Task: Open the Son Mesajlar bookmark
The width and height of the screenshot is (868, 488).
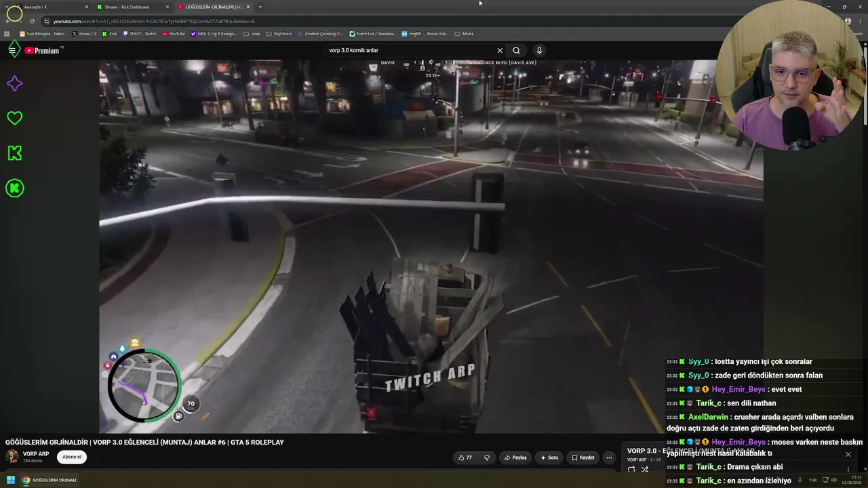Action: (42, 33)
